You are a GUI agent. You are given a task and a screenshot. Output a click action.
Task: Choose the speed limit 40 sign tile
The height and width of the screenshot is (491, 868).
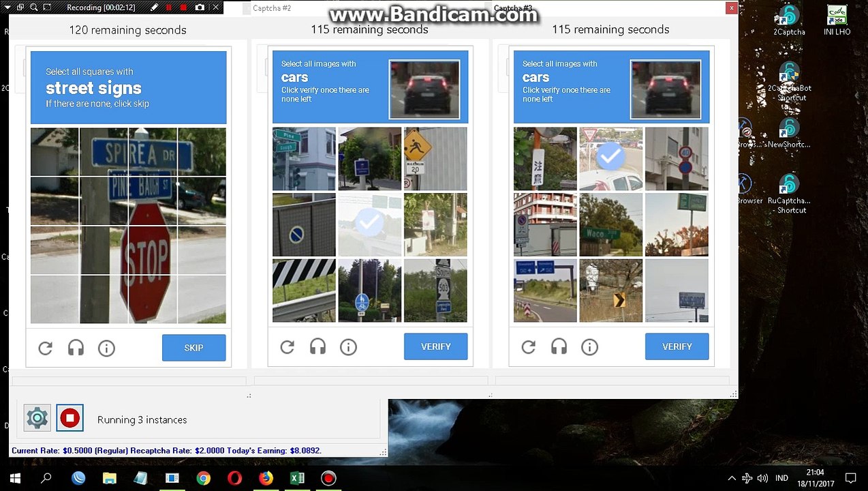677,158
